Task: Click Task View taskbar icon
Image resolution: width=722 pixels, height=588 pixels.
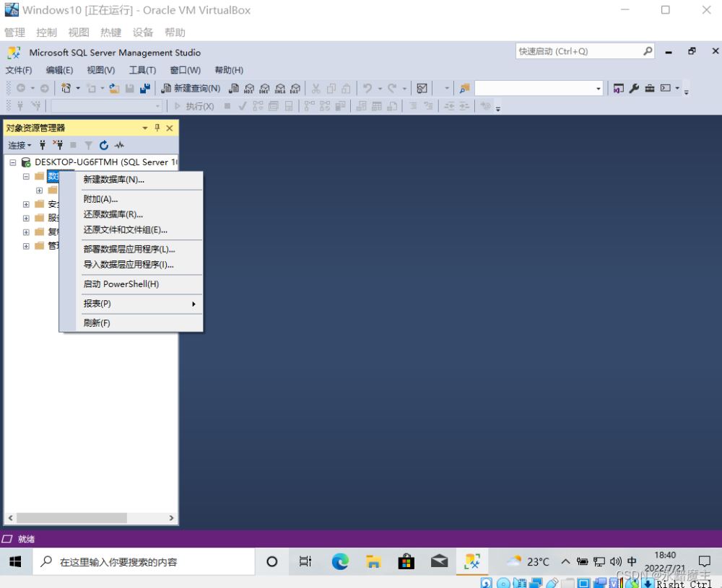Action: [305, 561]
